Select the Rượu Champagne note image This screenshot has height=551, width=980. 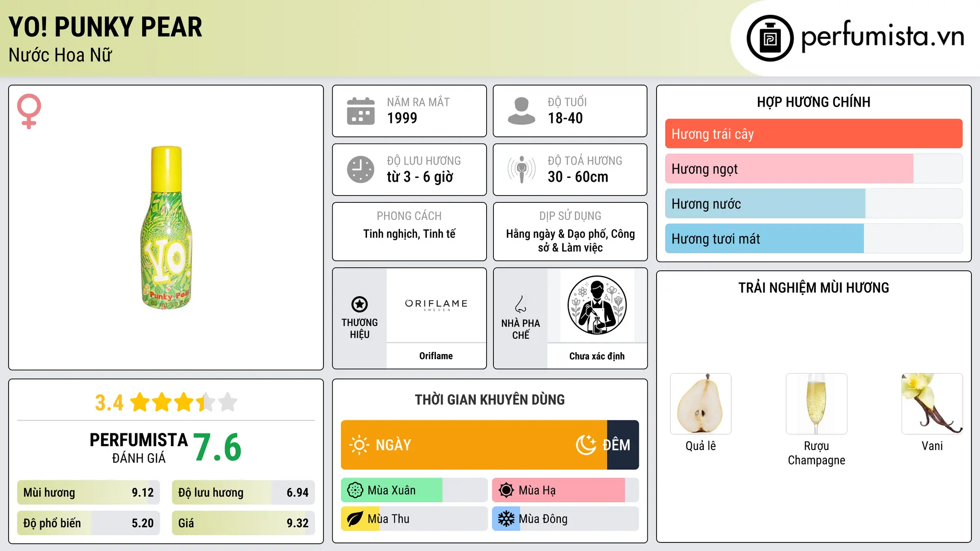coord(816,404)
